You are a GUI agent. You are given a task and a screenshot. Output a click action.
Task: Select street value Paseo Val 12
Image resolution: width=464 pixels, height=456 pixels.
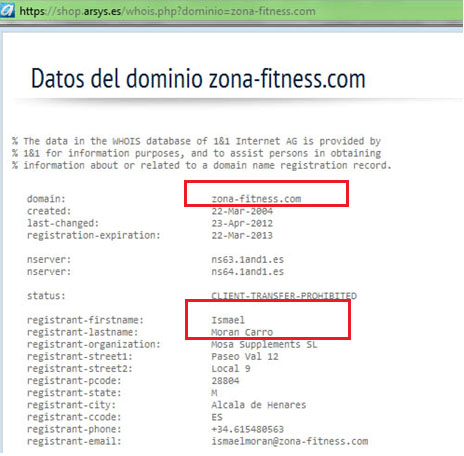[245, 357]
